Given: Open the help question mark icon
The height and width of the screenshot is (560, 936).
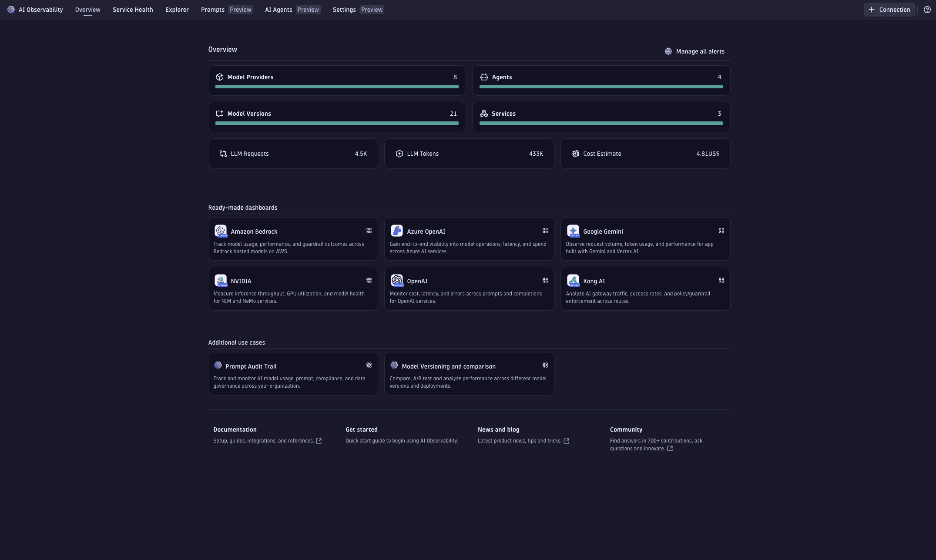Looking at the screenshot, I should [x=927, y=10].
